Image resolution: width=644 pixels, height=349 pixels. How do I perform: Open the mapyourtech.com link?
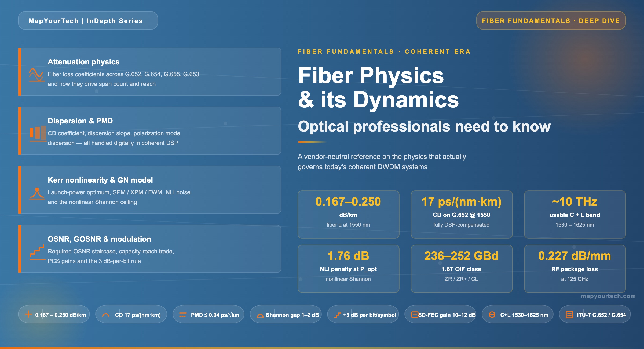point(608,296)
